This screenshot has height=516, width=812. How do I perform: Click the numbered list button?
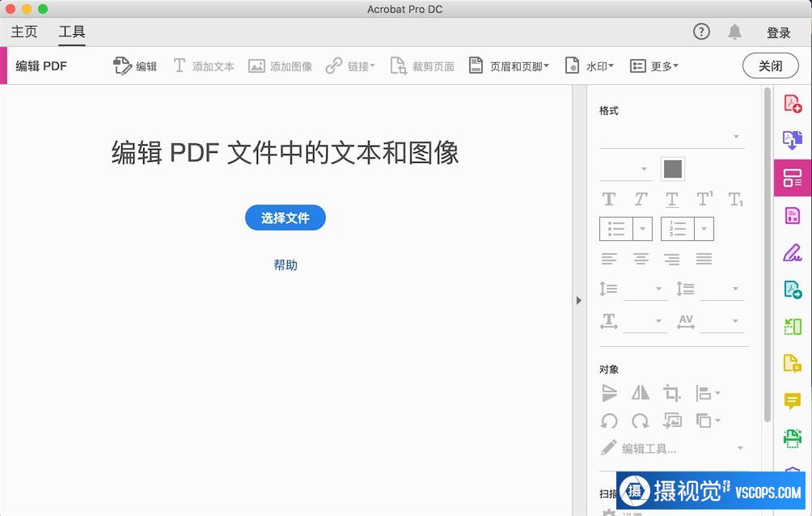678,229
